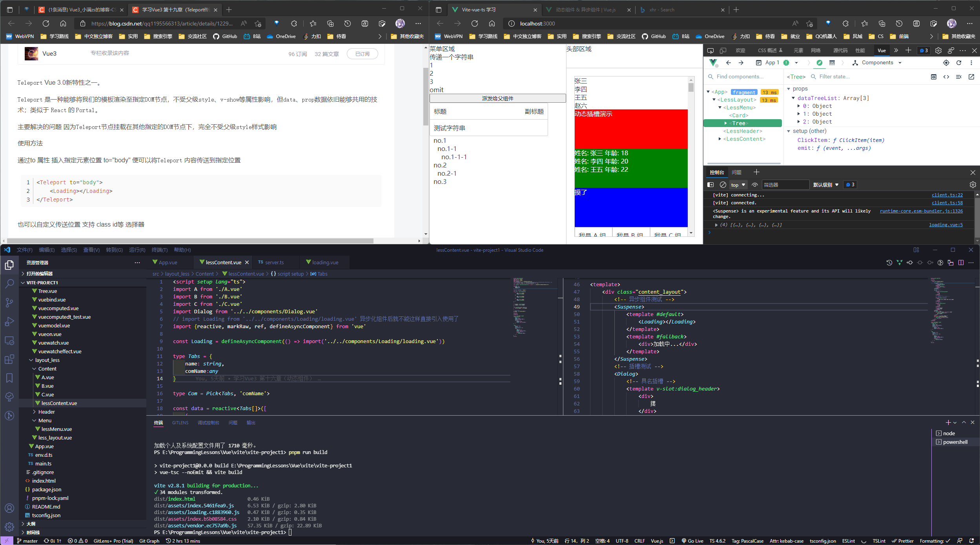Click lessContent.vue file in sidebar
Image resolution: width=980 pixels, height=545 pixels.
tap(58, 403)
